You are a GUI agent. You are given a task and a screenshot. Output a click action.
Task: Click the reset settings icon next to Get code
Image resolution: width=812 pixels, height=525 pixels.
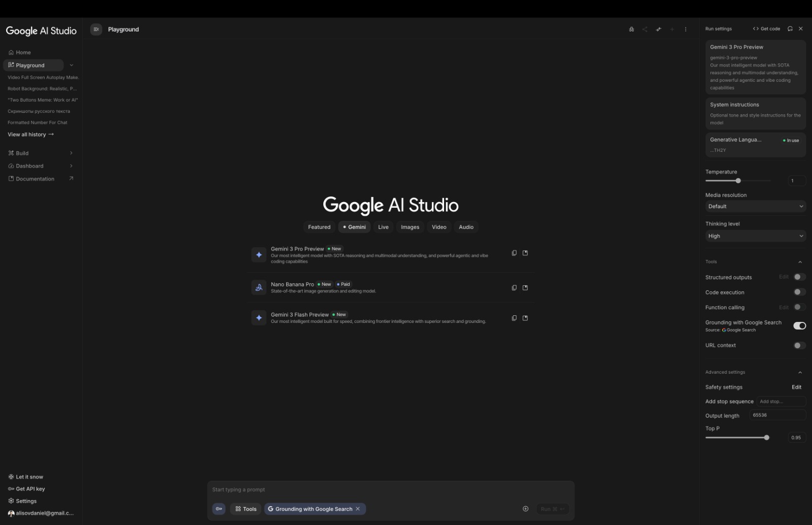pyautogui.click(x=790, y=29)
